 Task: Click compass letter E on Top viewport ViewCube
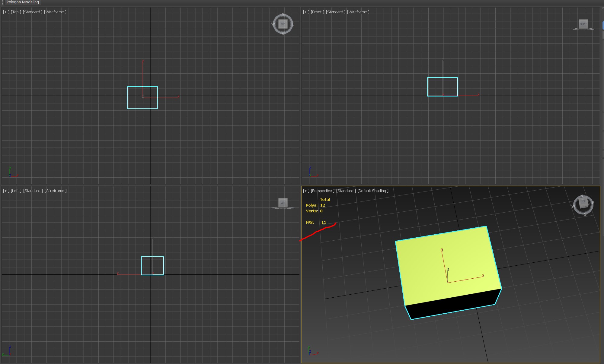click(293, 24)
